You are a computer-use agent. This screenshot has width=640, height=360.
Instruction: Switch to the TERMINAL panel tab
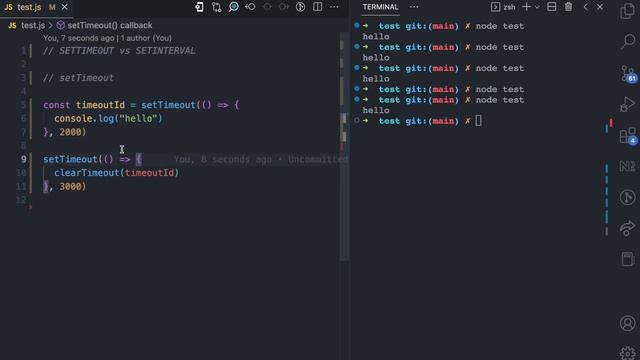tap(380, 7)
